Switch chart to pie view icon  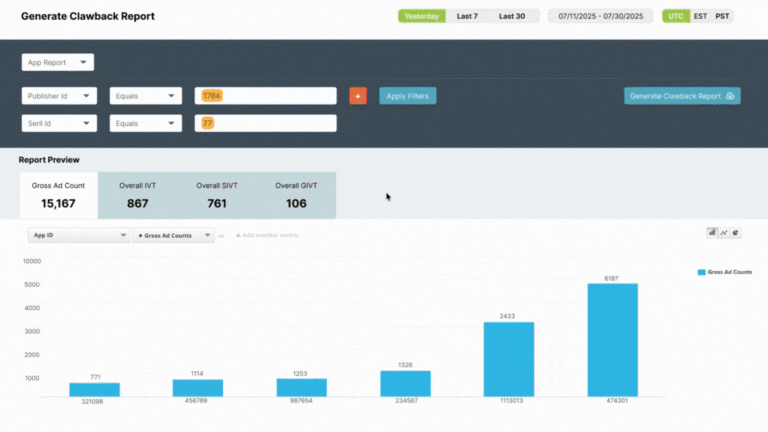pos(736,232)
